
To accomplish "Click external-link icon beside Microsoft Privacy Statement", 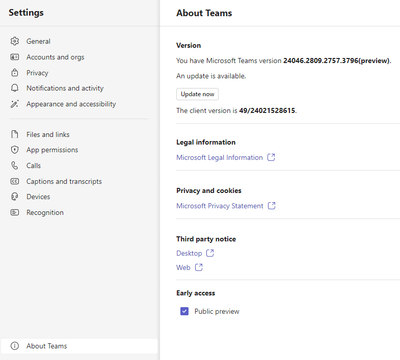I will tap(272, 206).
